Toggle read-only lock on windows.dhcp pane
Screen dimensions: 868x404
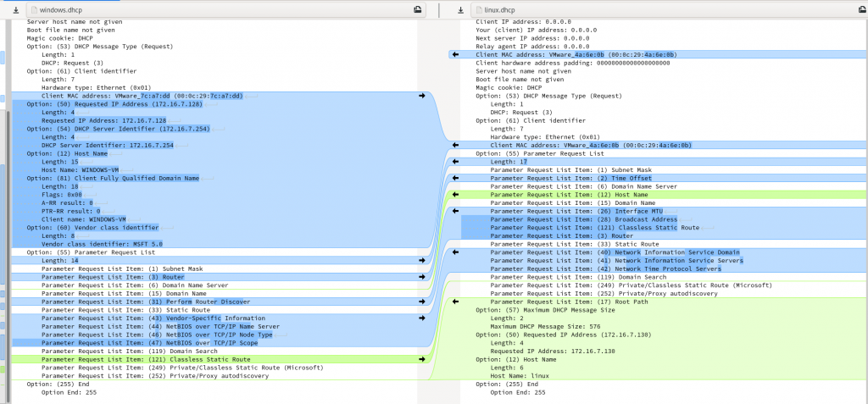coord(416,8)
